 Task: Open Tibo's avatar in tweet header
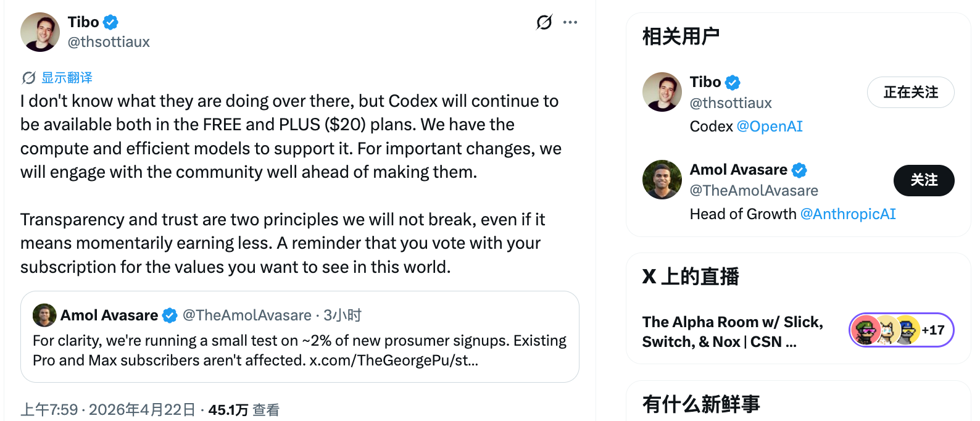40,32
